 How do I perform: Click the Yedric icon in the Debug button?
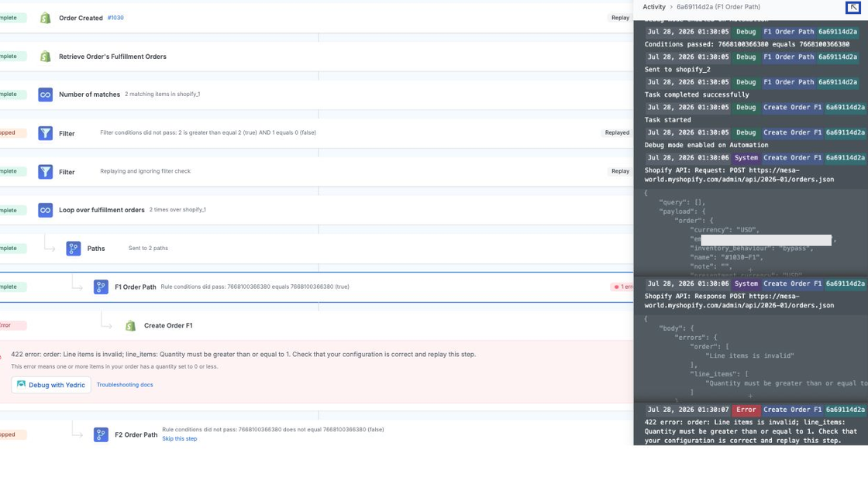tap(21, 384)
